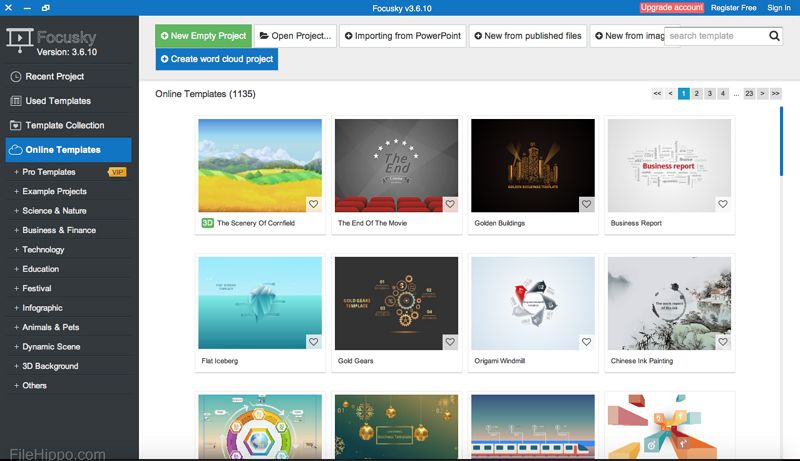800x461 pixels.
Task: Go to page 3 of templates
Action: [x=710, y=93]
